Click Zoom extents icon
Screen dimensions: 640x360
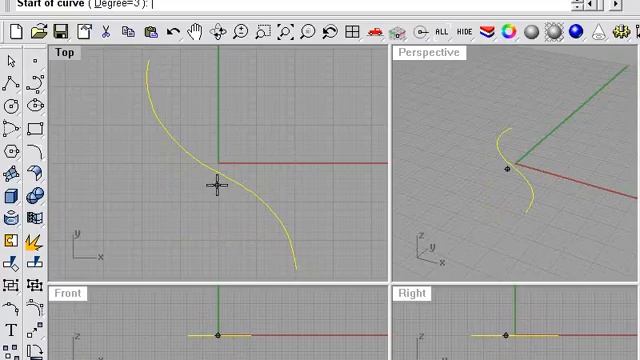click(285, 32)
